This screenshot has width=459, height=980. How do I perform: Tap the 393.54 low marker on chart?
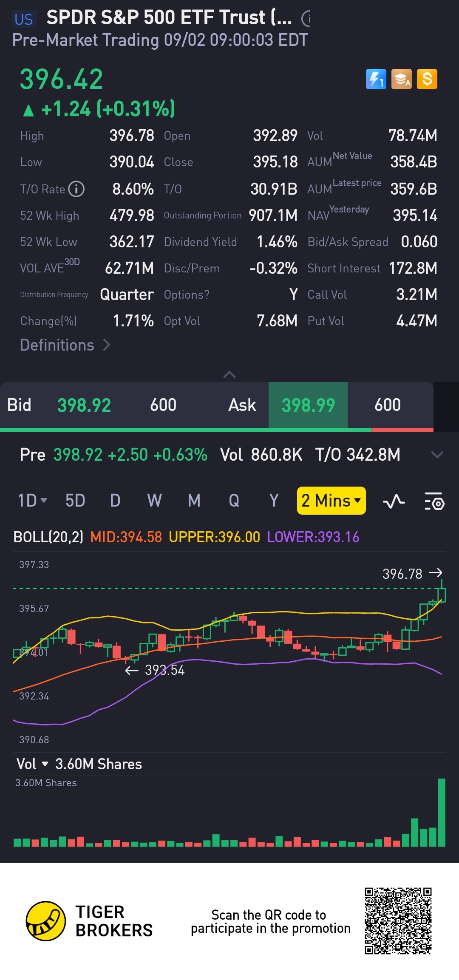click(x=155, y=670)
